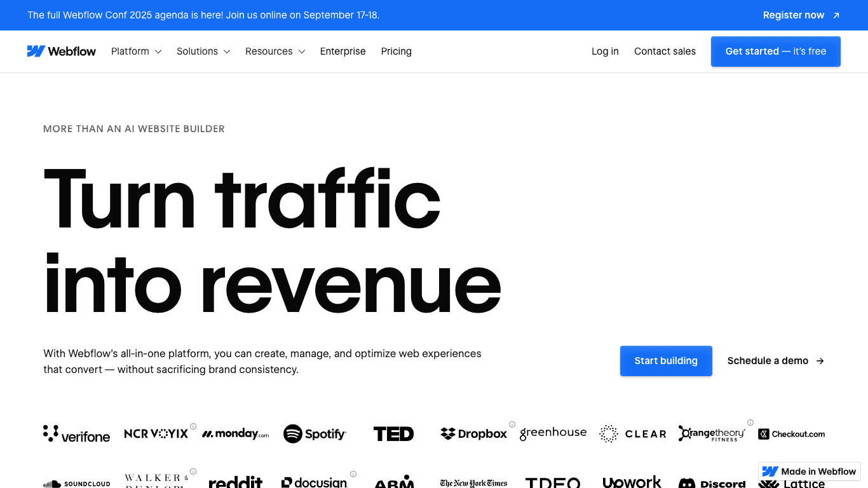Navigate to the Pricing page
868x488 pixels.
396,51
